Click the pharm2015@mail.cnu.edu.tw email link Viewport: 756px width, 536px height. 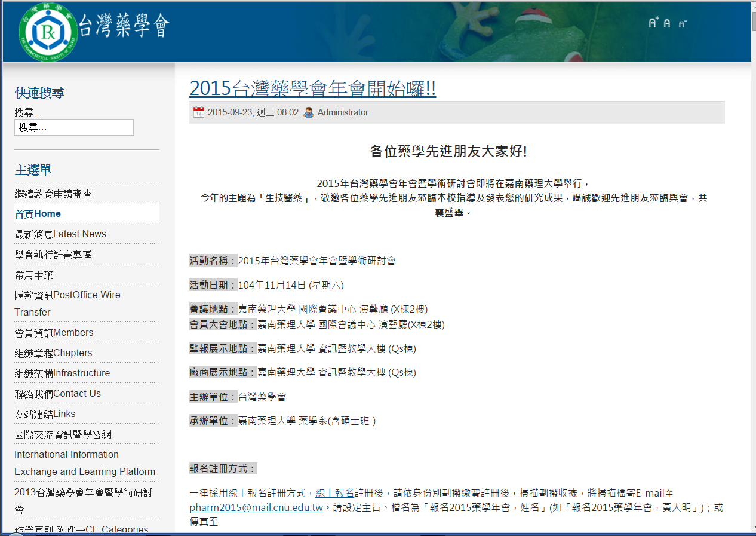pos(256,507)
